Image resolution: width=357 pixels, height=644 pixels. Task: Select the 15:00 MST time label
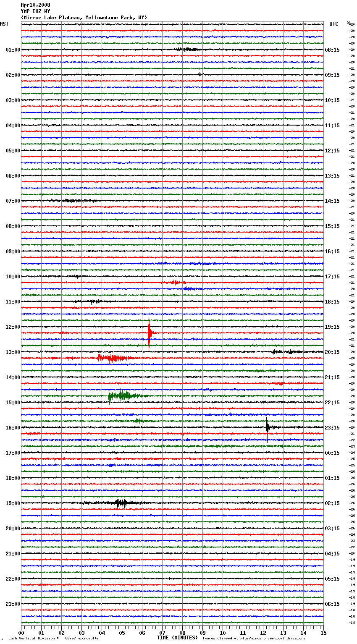point(13,403)
